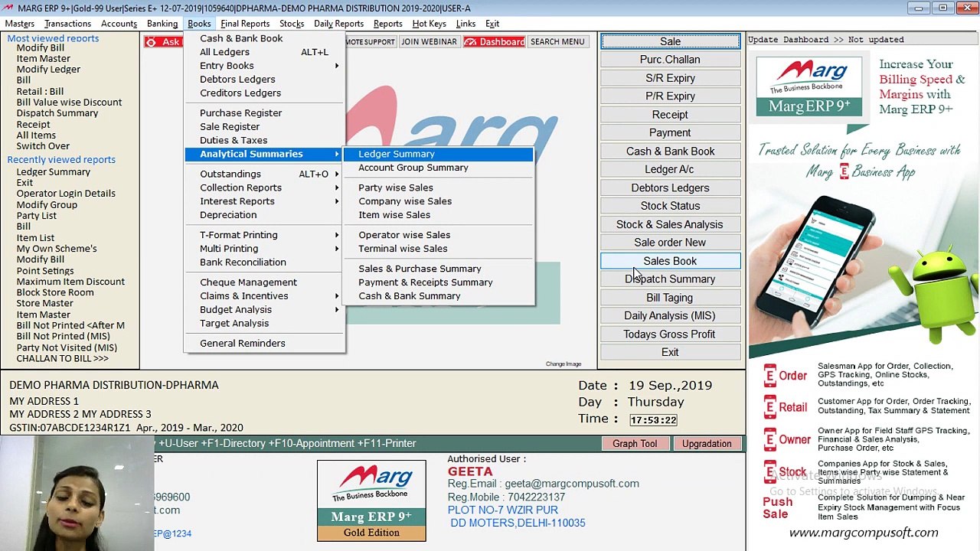Open the Stocks menu
The width and height of the screenshot is (980, 551).
(x=292, y=24)
